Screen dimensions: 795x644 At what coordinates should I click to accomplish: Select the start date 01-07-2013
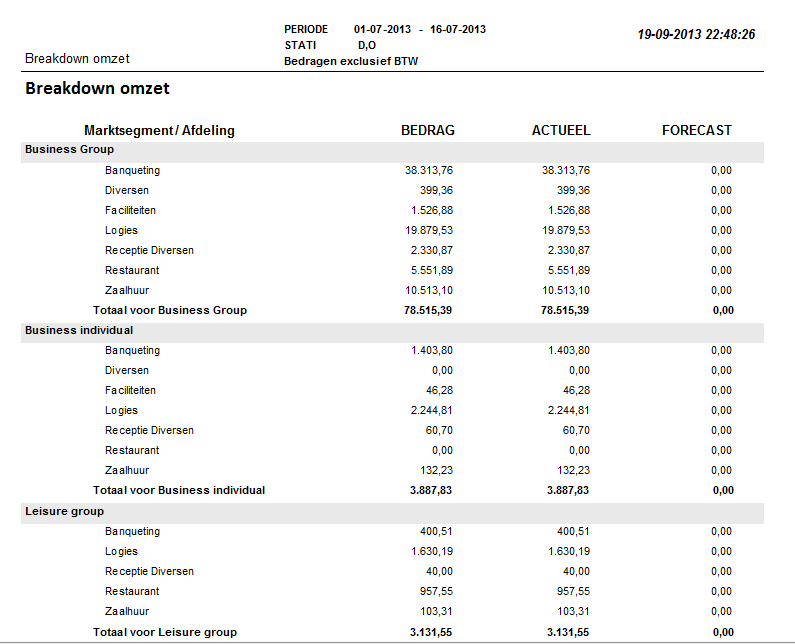pyautogui.click(x=382, y=29)
